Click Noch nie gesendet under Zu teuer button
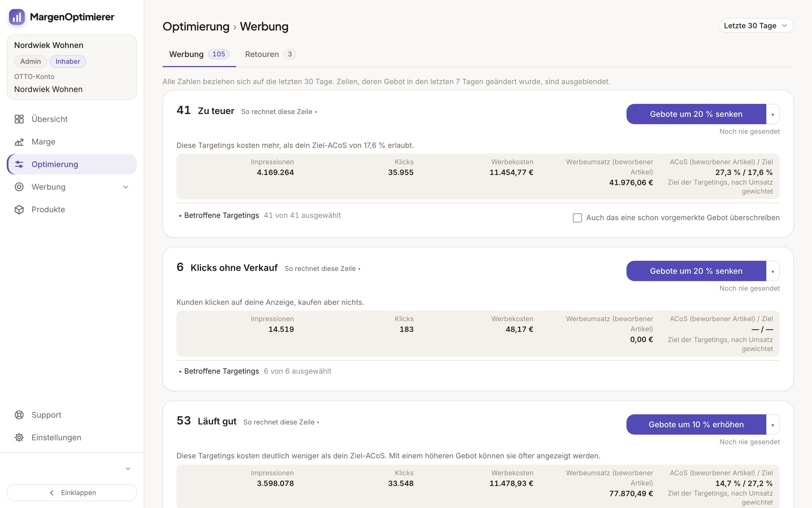The width and height of the screenshot is (812, 508). (749, 131)
